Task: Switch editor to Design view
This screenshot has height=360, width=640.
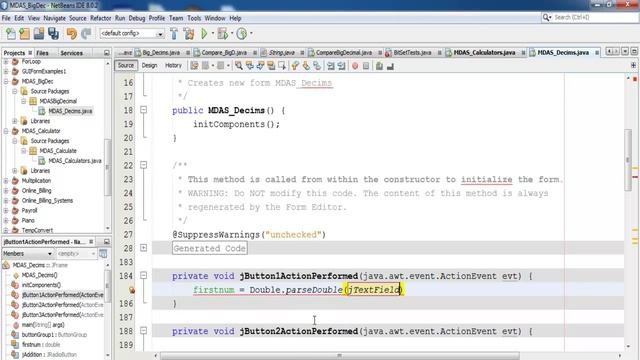Action: [x=149, y=65]
